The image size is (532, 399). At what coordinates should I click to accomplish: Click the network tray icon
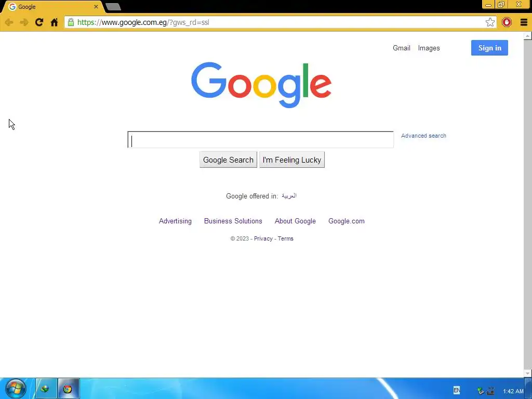[x=490, y=391]
